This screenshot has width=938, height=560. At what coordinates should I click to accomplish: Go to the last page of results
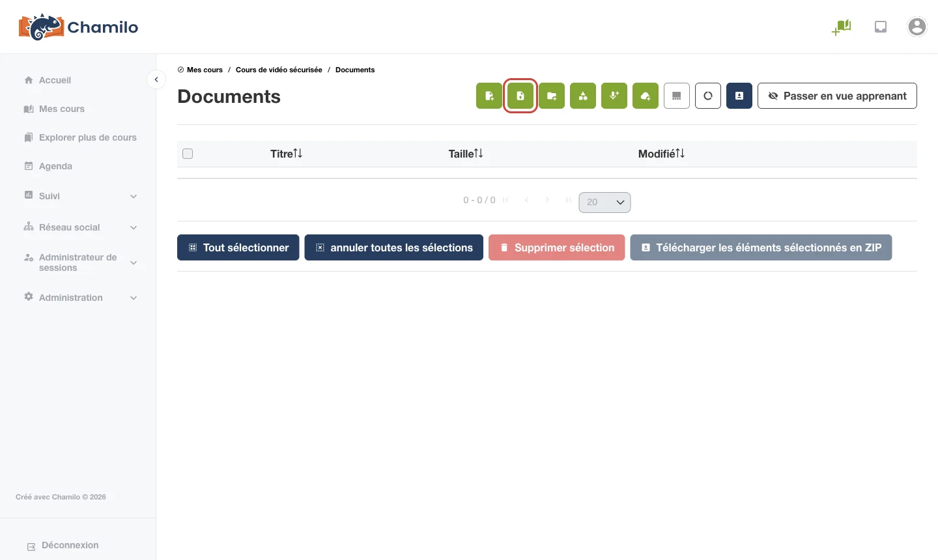pos(568,200)
